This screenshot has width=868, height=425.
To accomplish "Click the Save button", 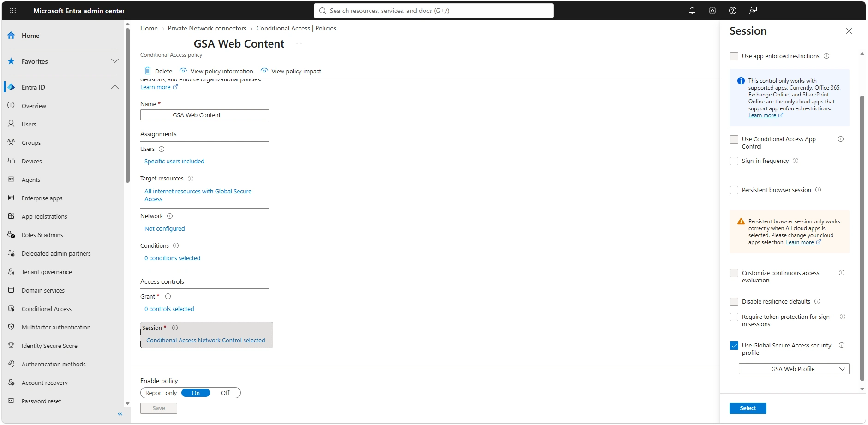I will point(159,408).
